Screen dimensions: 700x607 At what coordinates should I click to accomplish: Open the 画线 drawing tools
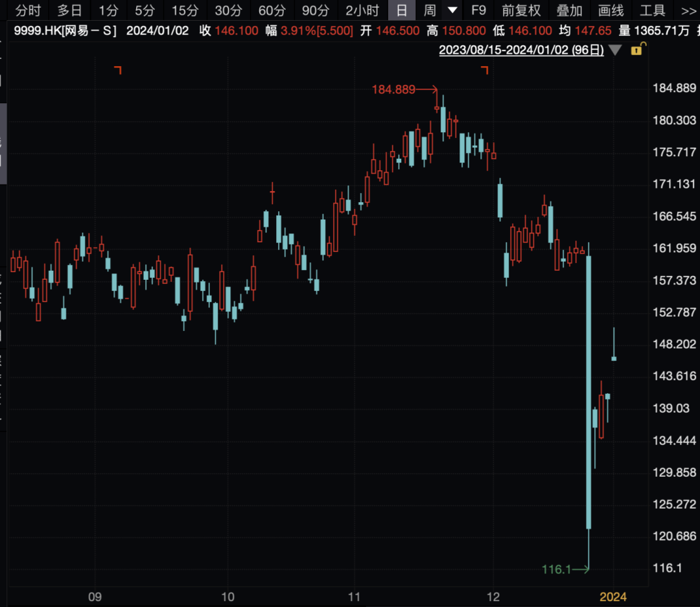click(x=611, y=10)
